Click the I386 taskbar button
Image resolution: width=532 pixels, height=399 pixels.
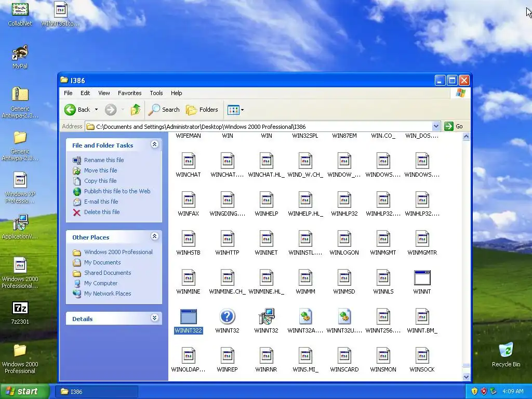(97, 392)
